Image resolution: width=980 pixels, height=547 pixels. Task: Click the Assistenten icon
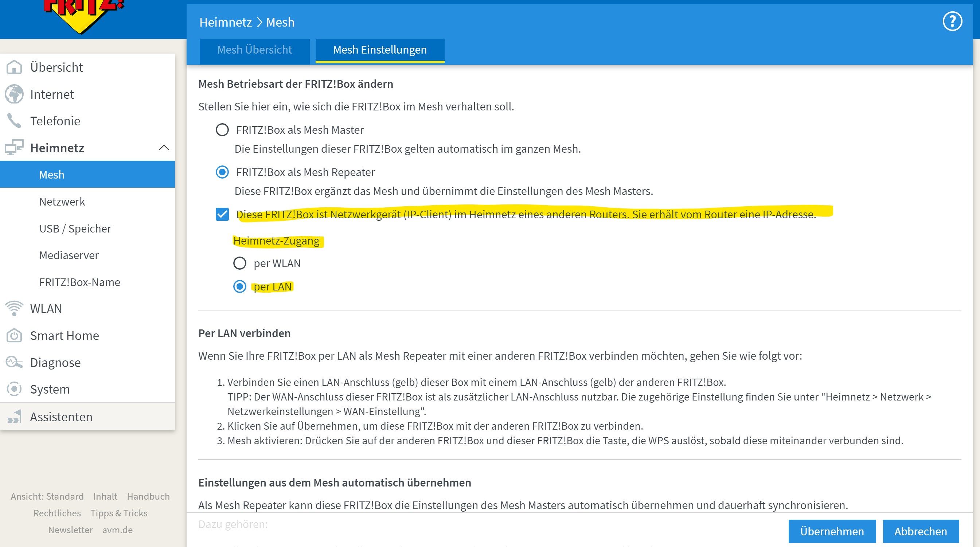point(14,417)
